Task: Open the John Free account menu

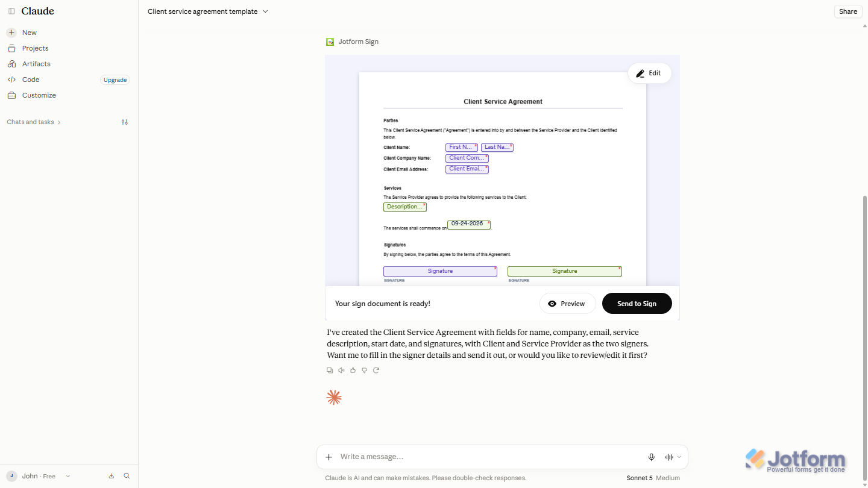Action: (39, 476)
